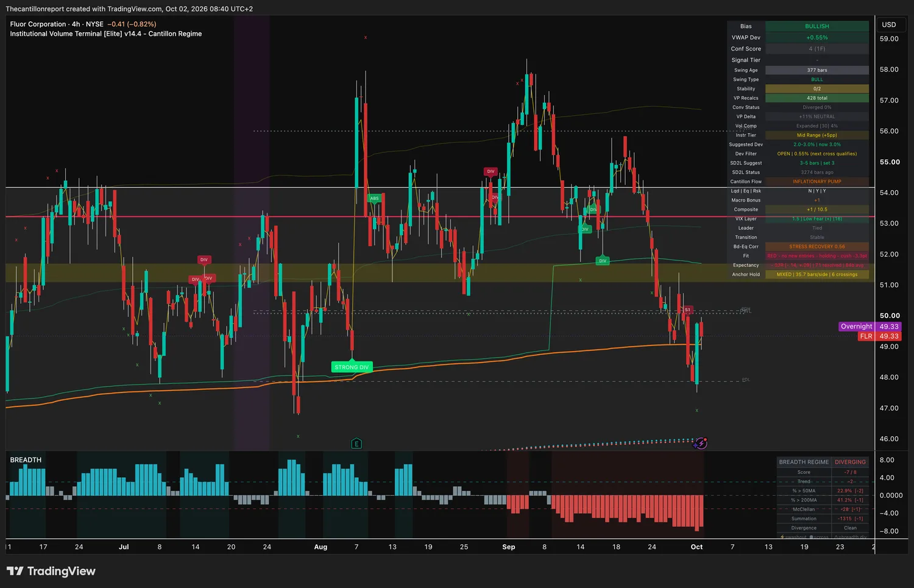Select the 'Mid Range (+5pp)' cell

tap(817, 135)
